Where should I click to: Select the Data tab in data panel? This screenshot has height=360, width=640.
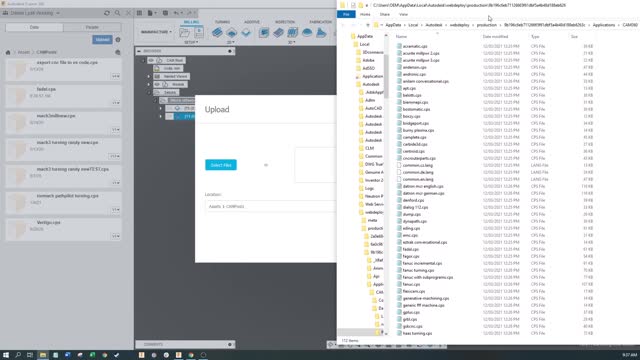(34, 27)
